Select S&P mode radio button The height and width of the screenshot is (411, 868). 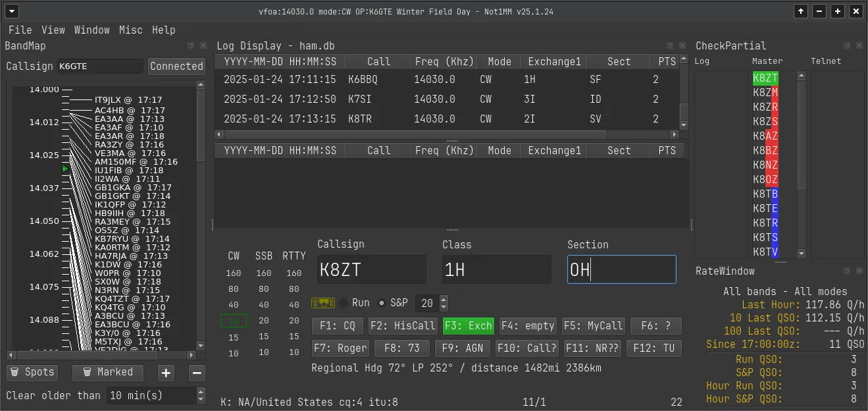click(382, 303)
